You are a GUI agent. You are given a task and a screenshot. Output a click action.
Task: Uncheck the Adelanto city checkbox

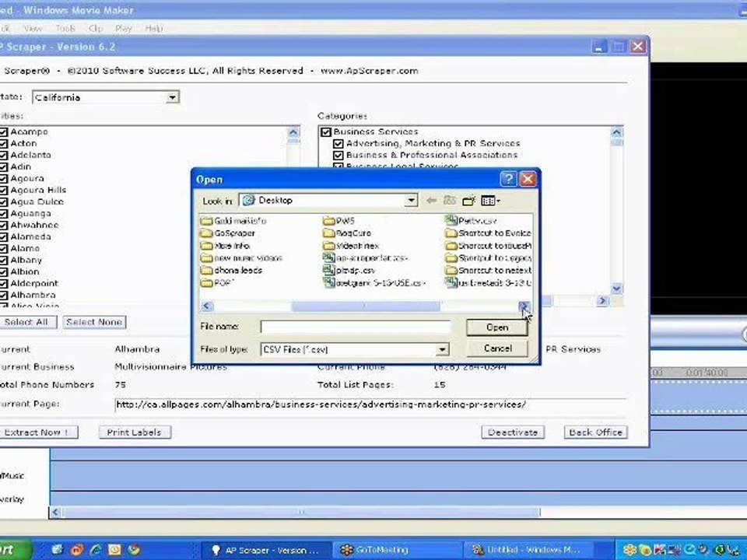click(x=4, y=156)
